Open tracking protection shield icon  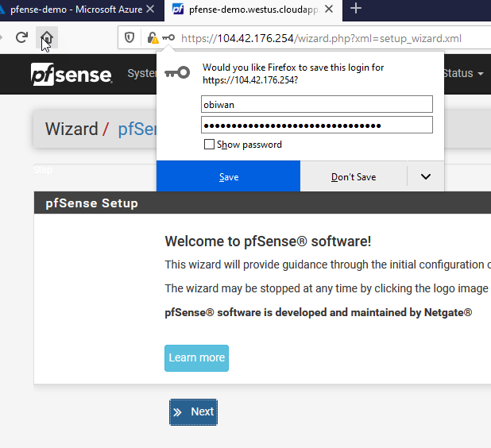(x=130, y=38)
